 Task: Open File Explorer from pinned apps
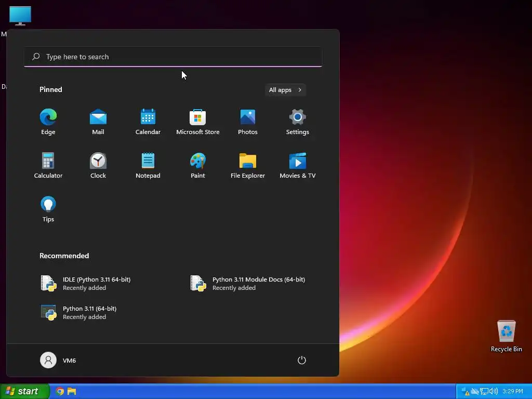click(248, 166)
